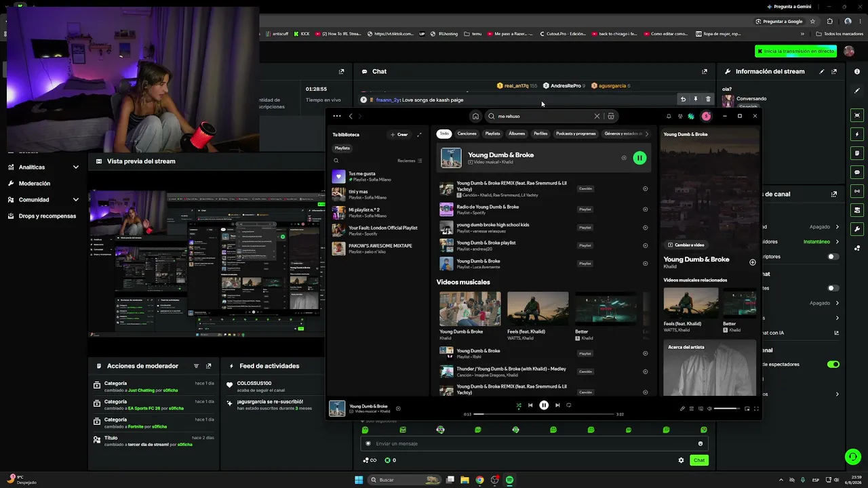This screenshot has width=868, height=488.
Task: Filter moderator actions list
Action: 197,366
